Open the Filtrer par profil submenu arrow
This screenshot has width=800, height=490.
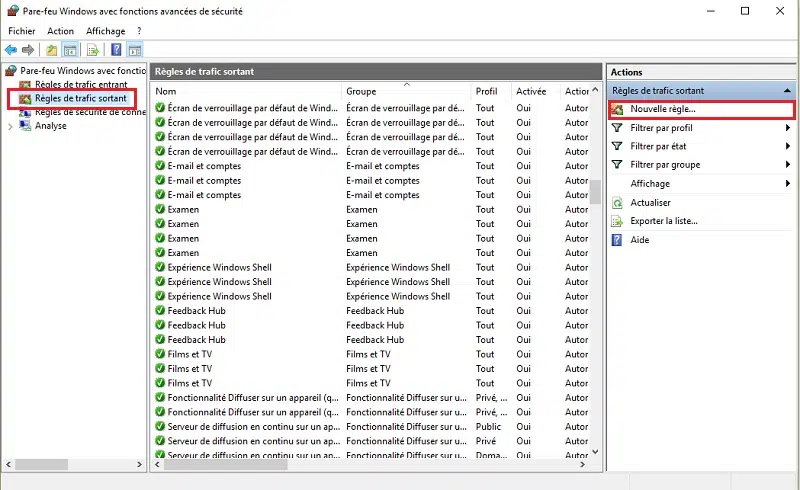click(x=788, y=128)
